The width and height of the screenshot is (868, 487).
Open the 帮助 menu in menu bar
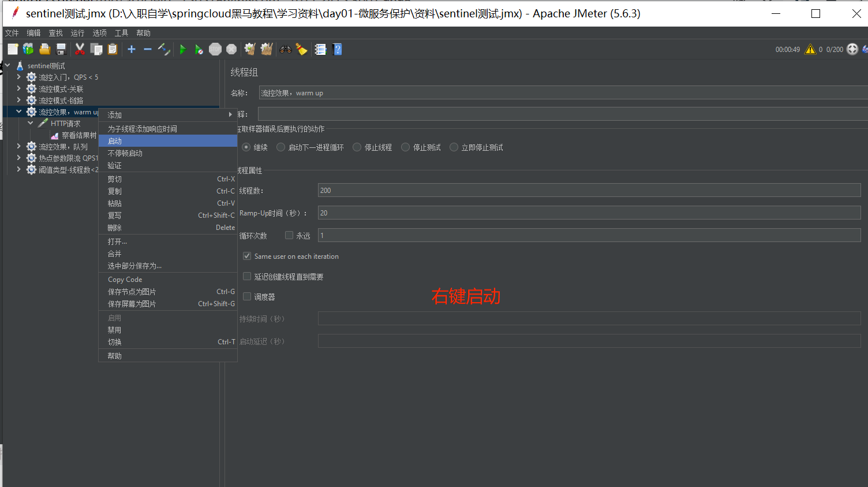coord(143,33)
